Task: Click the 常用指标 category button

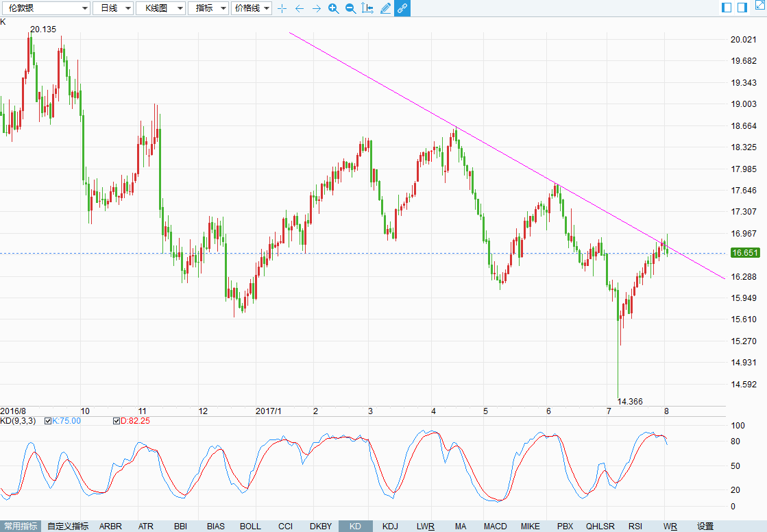Action: [x=21, y=527]
